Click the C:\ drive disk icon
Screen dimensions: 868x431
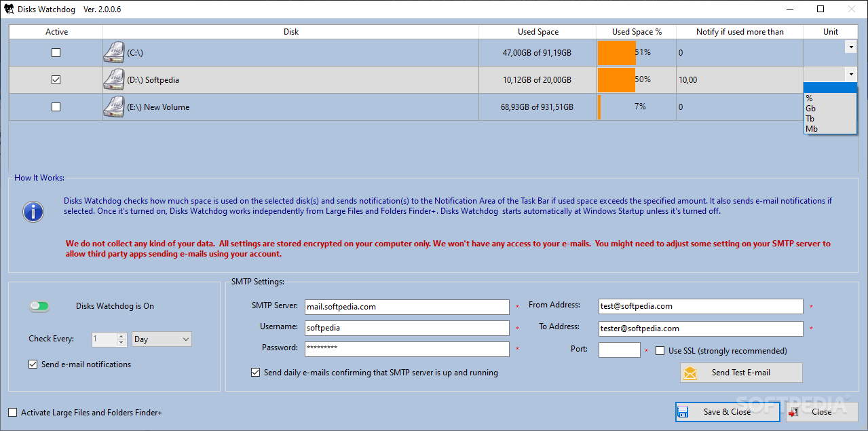[x=113, y=52]
